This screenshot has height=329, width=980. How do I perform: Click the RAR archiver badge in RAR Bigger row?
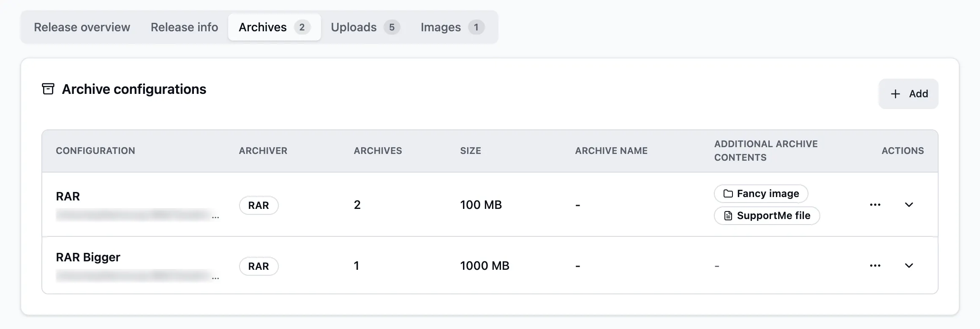pos(259,266)
